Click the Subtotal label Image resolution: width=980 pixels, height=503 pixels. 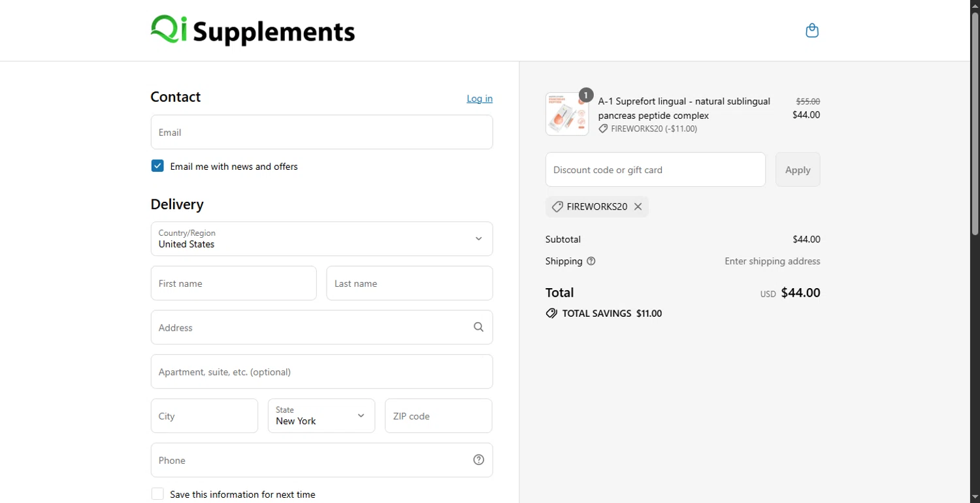coord(563,240)
